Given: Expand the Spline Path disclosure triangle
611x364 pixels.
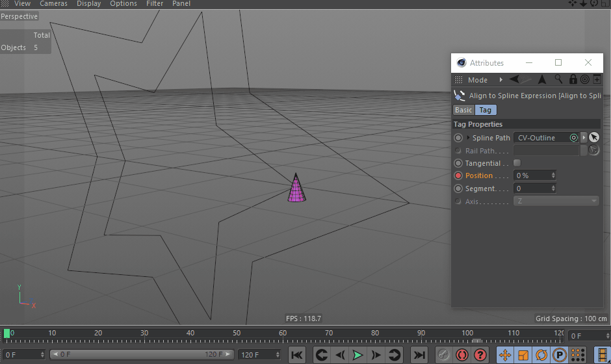Looking at the screenshot, I should [x=468, y=138].
